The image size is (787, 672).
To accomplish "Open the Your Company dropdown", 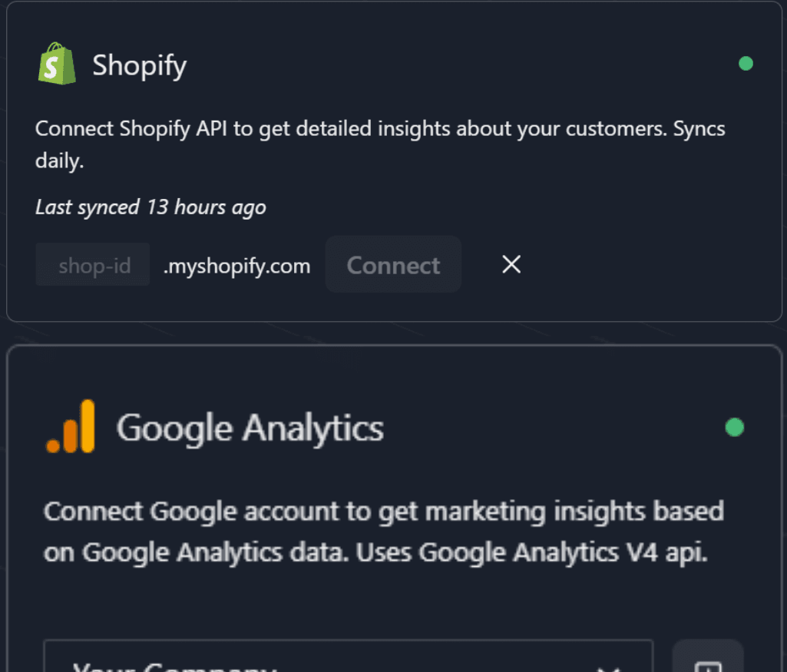I will 349,657.
